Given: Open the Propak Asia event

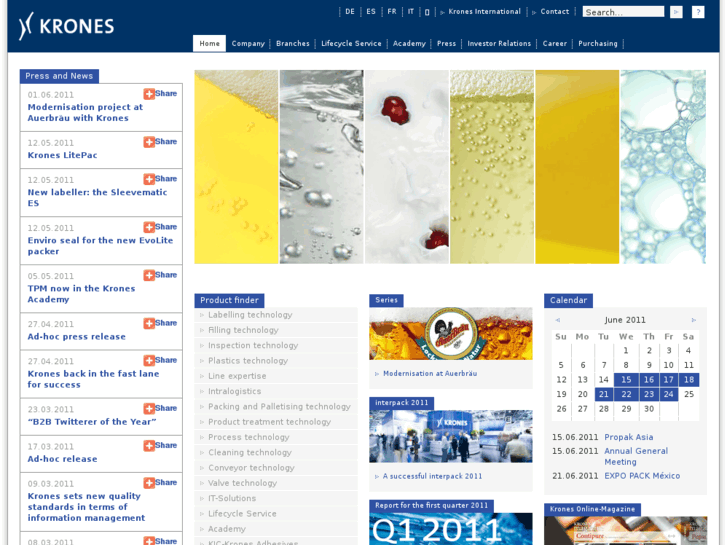Looking at the screenshot, I should point(629,437).
